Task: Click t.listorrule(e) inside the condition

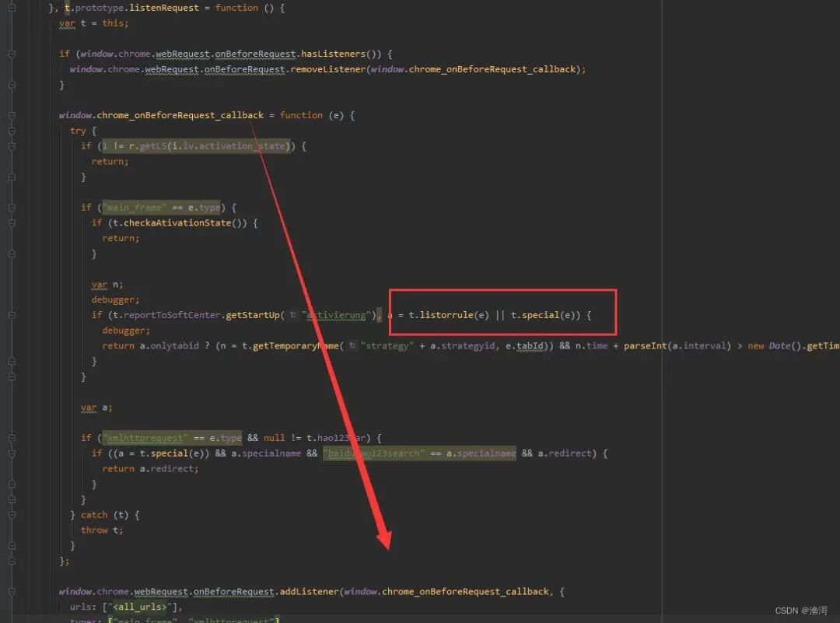Action: tap(449, 315)
